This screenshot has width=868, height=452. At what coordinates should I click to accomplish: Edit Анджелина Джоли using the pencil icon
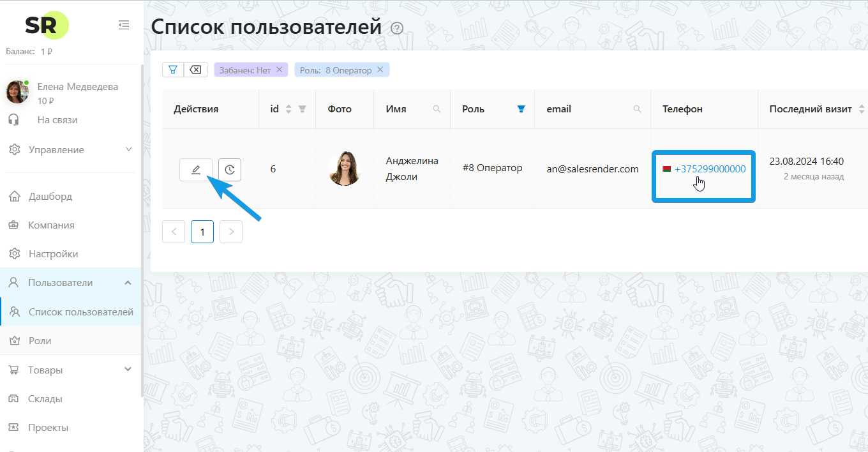tap(196, 169)
